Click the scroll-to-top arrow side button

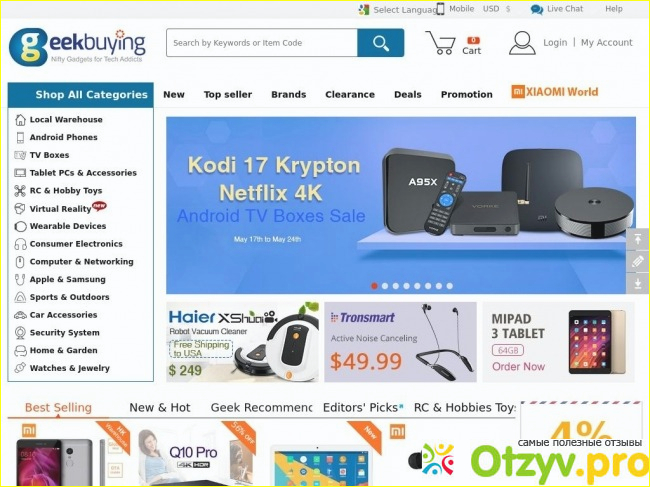[x=637, y=239]
